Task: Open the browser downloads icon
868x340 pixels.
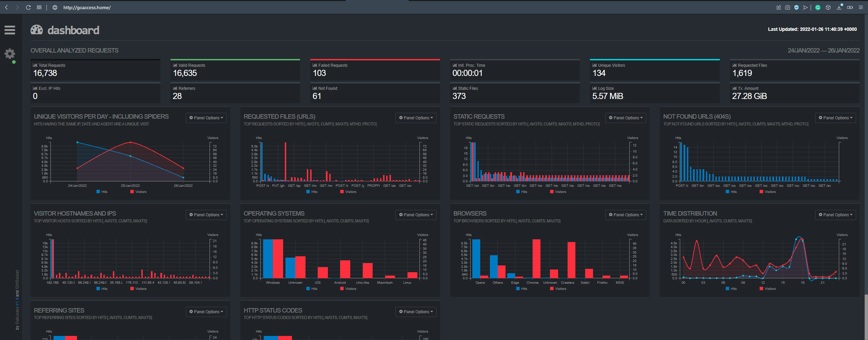Action: tap(839, 7)
